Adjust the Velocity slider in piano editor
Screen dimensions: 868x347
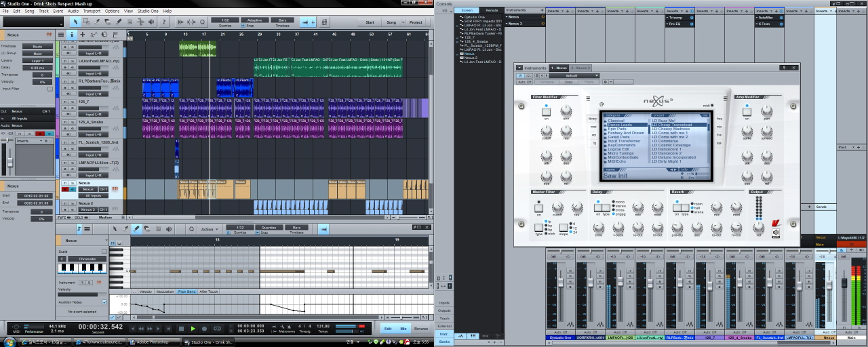pos(82,294)
